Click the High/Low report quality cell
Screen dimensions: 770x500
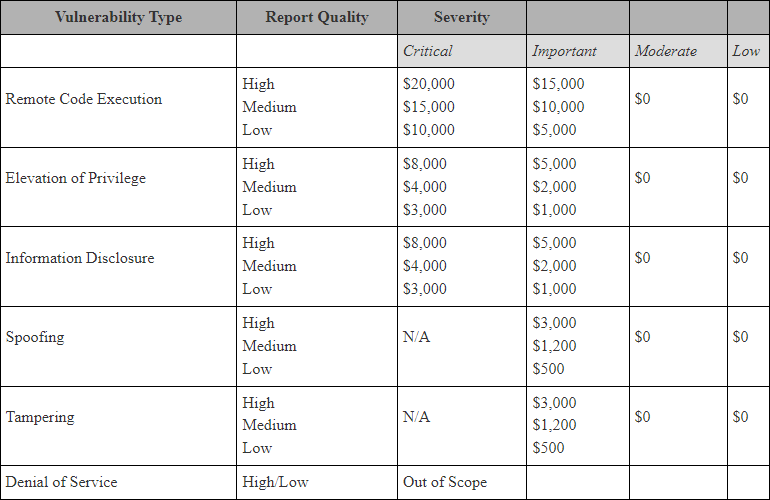[275, 482]
